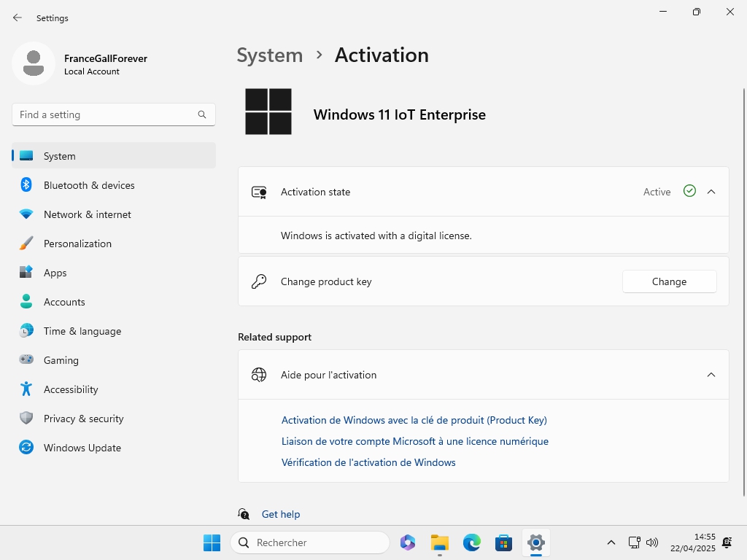Select Personalization in the sidebar

pyautogui.click(x=77, y=244)
